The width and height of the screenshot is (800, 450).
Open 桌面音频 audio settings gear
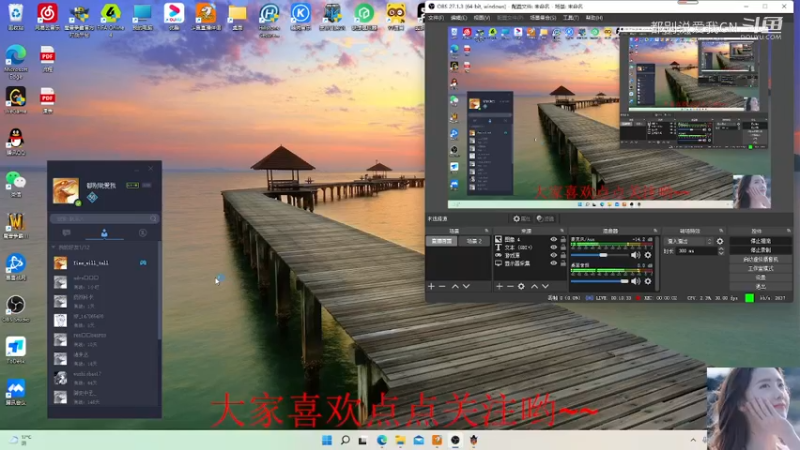click(x=648, y=281)
